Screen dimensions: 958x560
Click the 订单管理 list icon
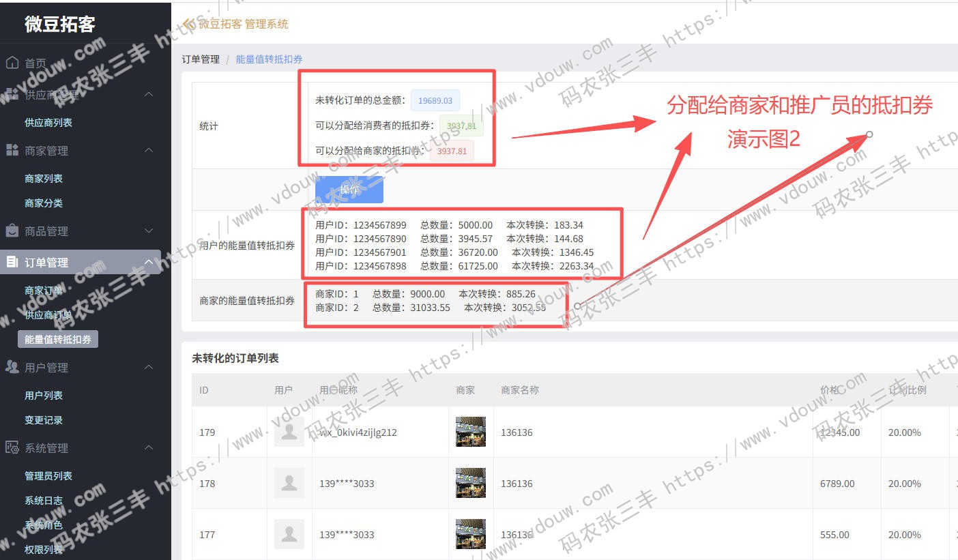coord(12,262)
